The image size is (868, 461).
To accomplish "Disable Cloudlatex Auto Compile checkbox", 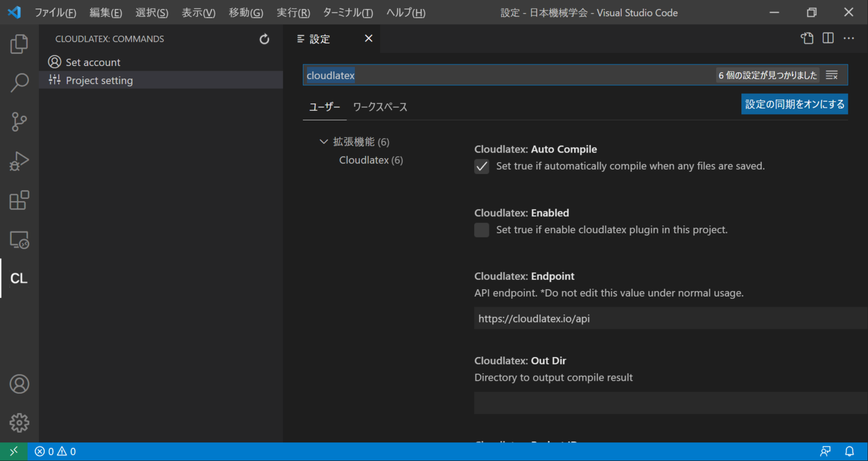I will (x=481, y=166).
